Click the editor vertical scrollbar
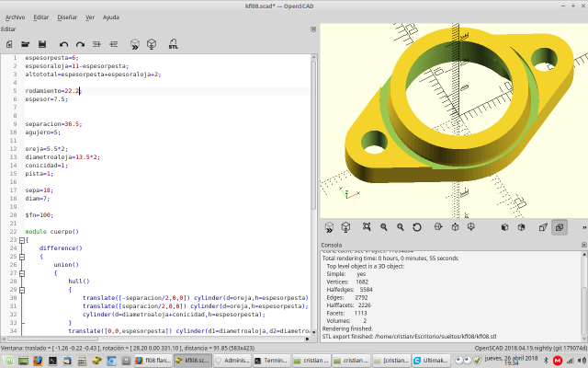Image resolution: width=588 pixels, height=368 pixels. [x=314, y=135]
